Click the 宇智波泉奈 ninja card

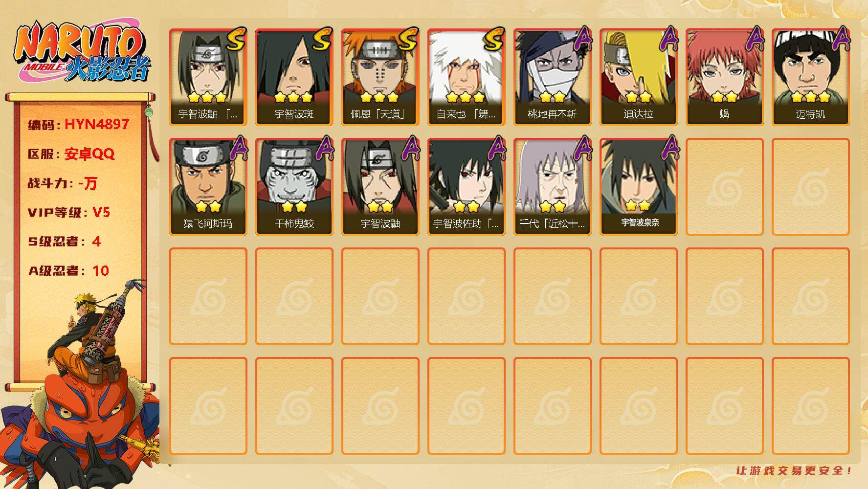point(638,187)
